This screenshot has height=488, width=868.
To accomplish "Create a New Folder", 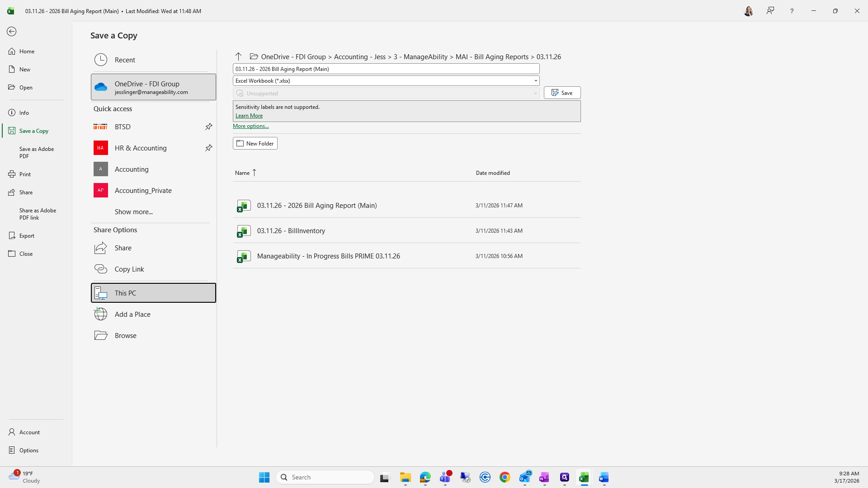I will pyautogui.click(x=255, y=143).
